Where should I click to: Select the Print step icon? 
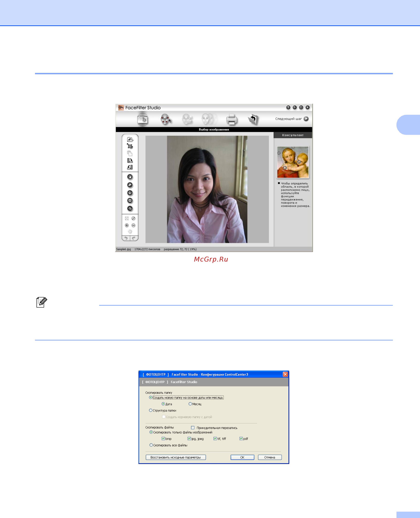232,119
